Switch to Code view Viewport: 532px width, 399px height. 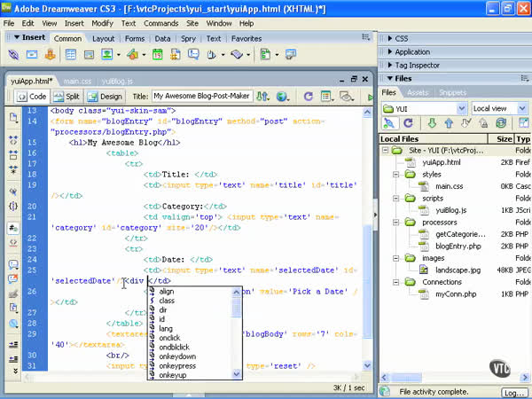tap(30, 96)
